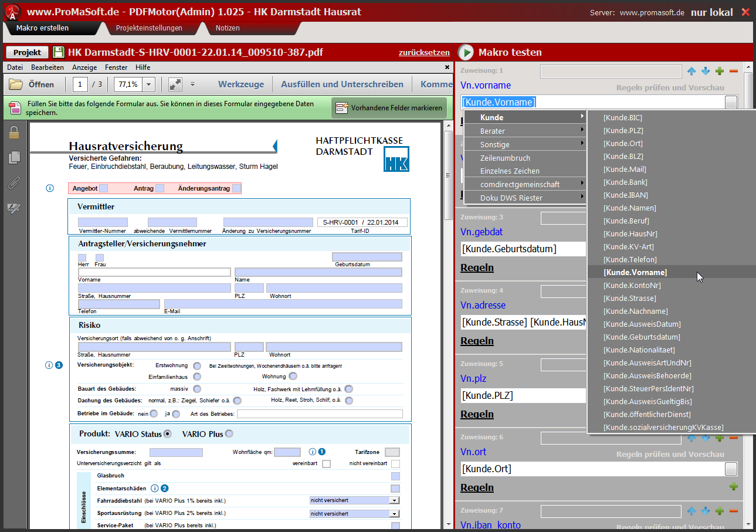Open the small toolbar options arrow after fit icon
This screenshot has width=756, height=532.
(192, 84)
